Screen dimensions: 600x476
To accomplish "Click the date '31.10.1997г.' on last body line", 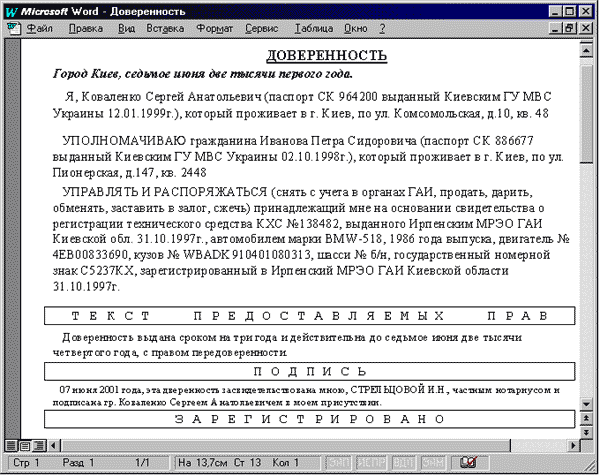I will coord(86,287).
